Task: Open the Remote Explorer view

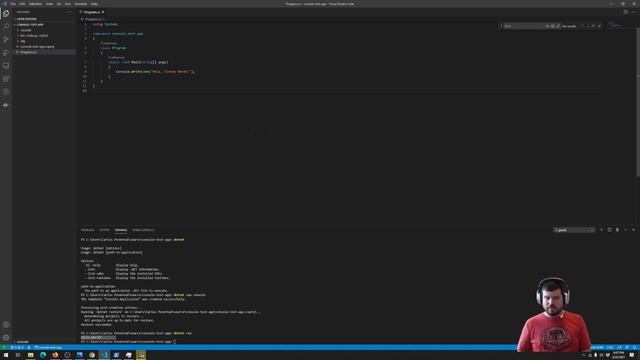Action: click(6, 66)
